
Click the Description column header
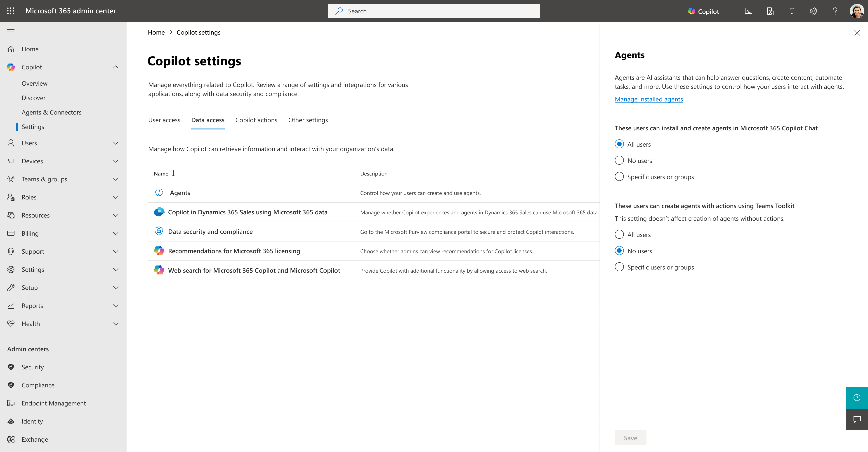click(x=374, y=174)
